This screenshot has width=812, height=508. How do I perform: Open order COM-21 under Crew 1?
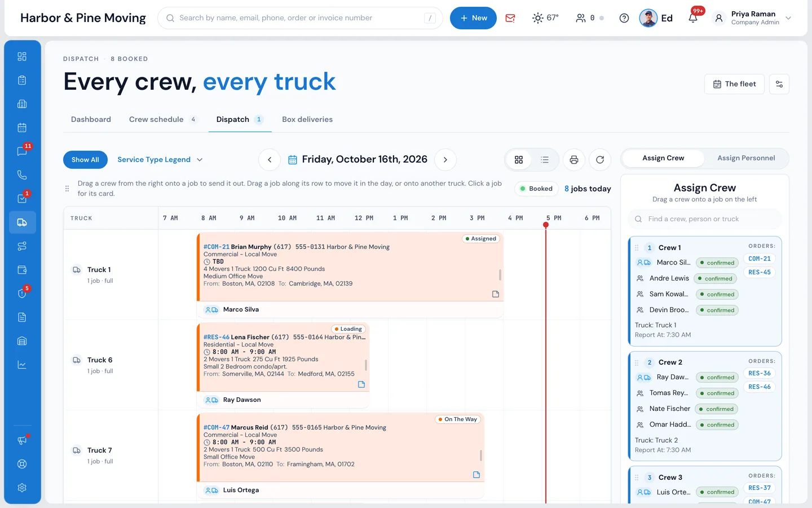click(760, 259)
